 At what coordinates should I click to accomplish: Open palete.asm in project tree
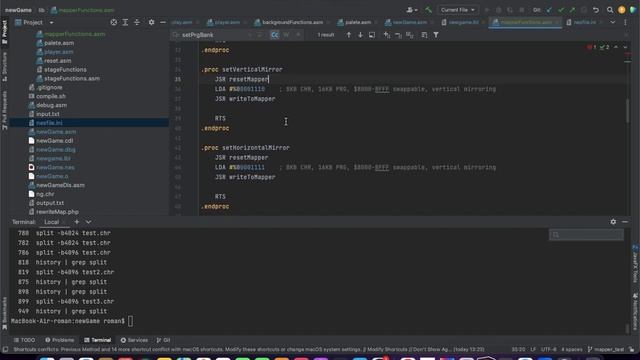(59, 43)
